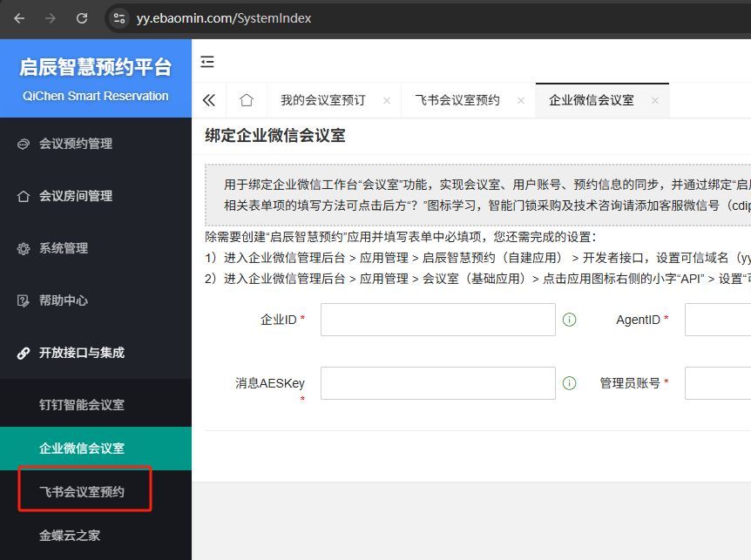Screen dimensions: 751x560
Task: Close the 我的会议室预订 tab
Action: pos(387,100)
